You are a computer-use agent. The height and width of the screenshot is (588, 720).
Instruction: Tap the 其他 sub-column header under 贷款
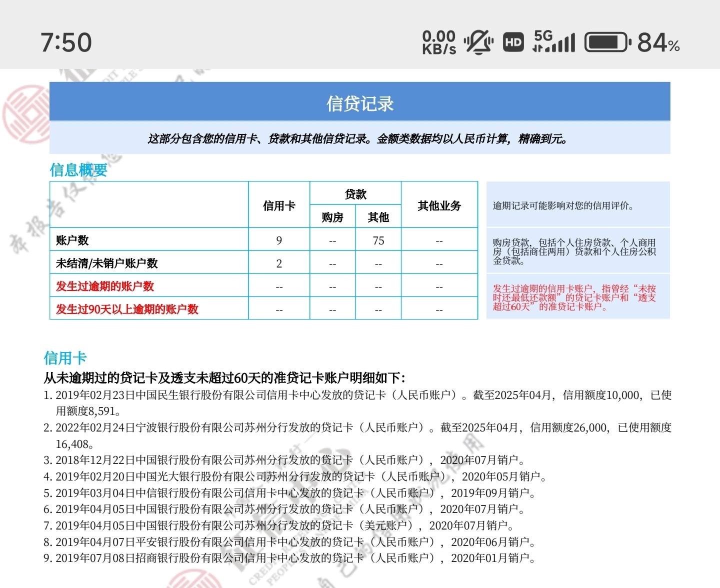(x=378, y=217)
